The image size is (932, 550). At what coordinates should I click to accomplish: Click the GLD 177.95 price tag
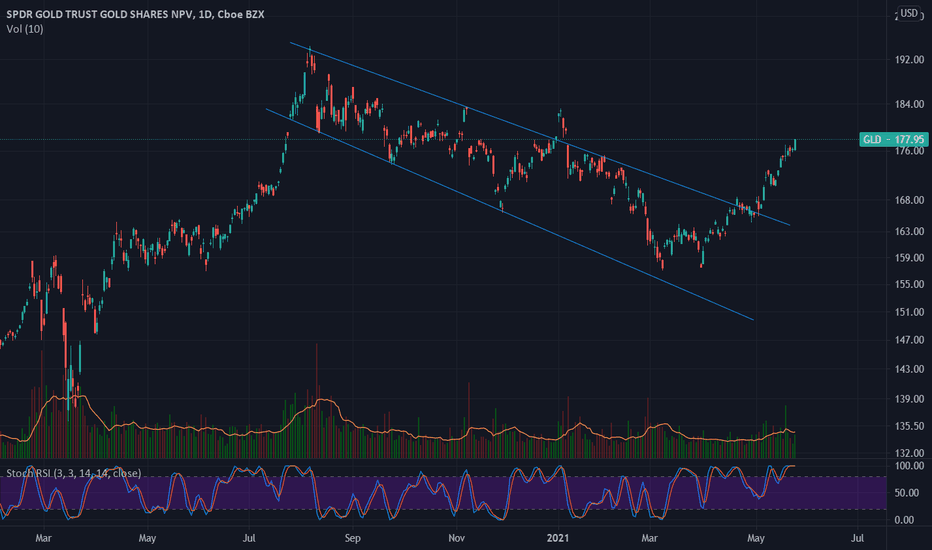893,140
